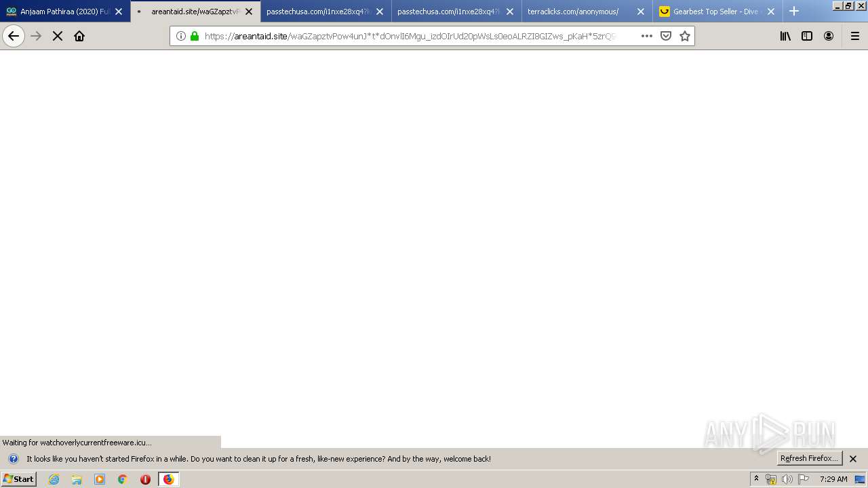Viewport: 868px width, 488px height.
Task: Dismiss the Firefox refresh notification bar
Action: tap(853, 459)
